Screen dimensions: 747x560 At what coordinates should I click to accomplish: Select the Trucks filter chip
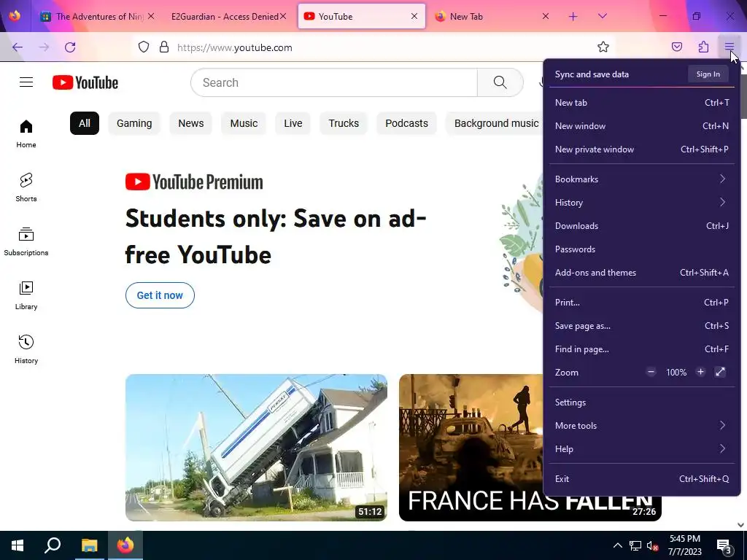click(x=344, y=123)
